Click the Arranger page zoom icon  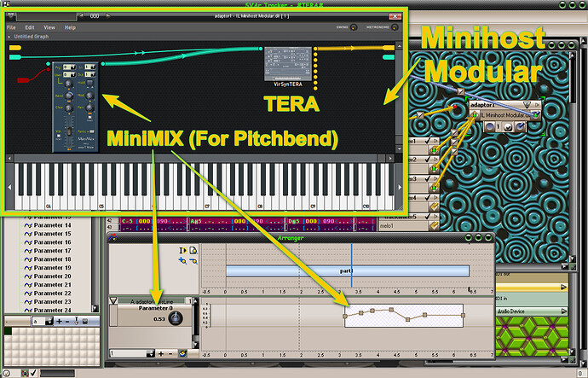point(193,250)
